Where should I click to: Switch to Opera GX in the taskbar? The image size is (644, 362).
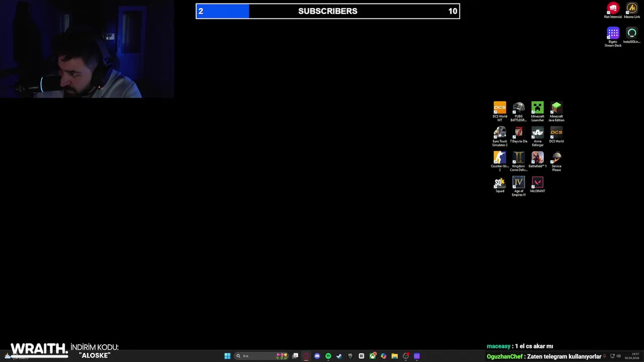coord(306,356)
